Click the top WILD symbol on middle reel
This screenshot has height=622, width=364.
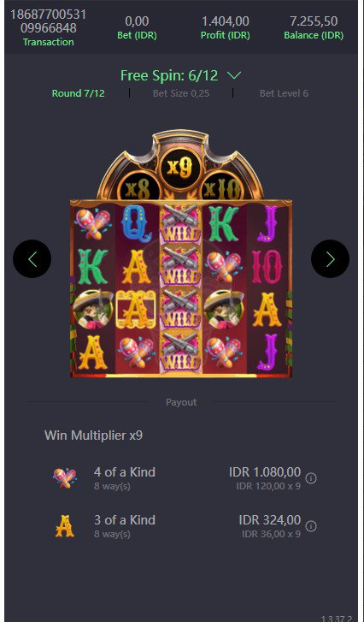[181, 223]
